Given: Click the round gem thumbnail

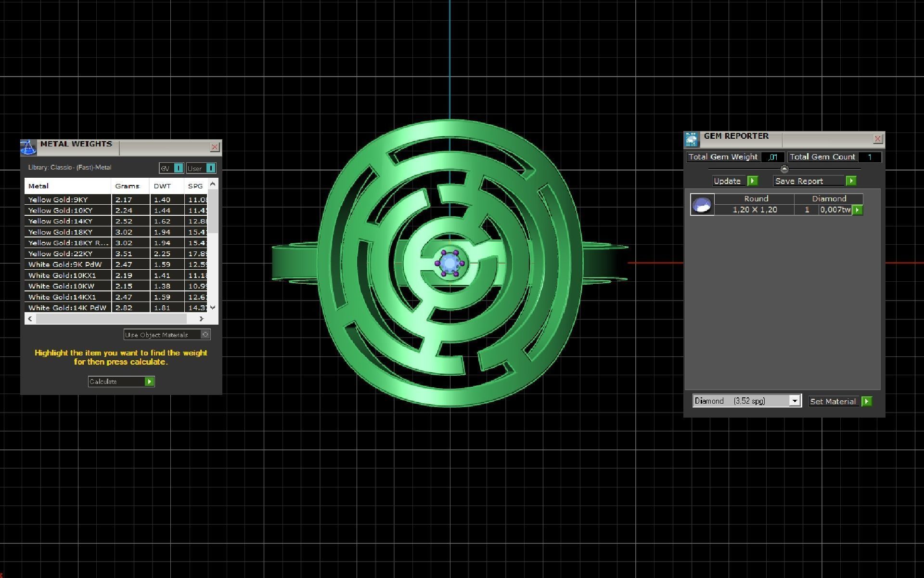Looking at the screenshot, I should (702, 205).
